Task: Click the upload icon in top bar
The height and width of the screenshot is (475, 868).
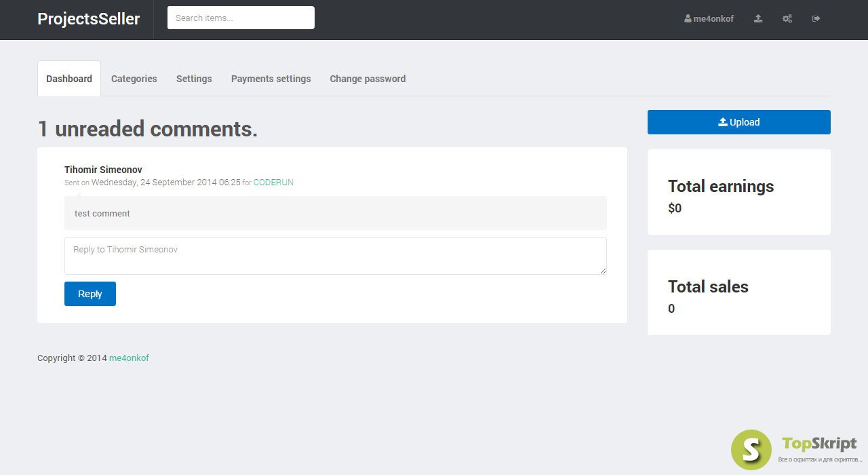Action: tap(758, 19)
